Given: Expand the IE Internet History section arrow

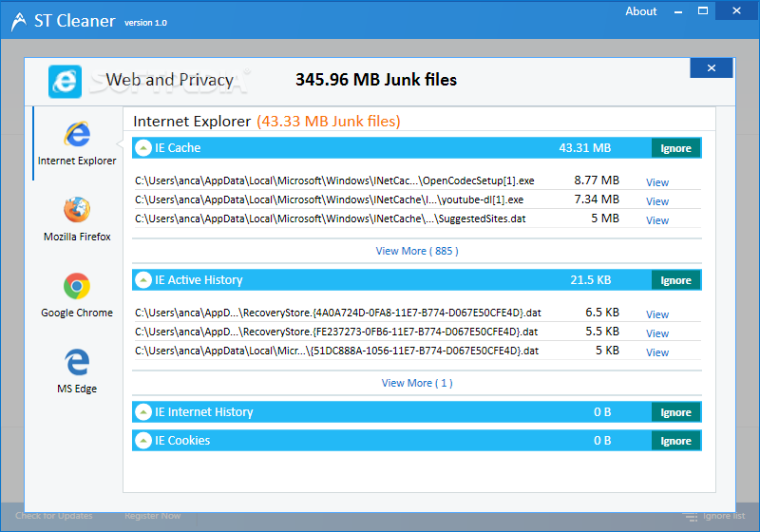Looking at the screenshot, I should (x=143, y=412).
